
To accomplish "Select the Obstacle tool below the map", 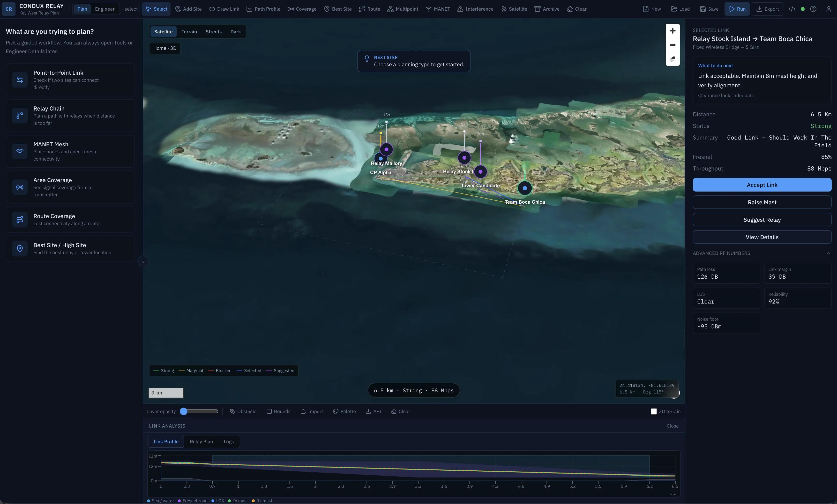I will tap(243, 411).
